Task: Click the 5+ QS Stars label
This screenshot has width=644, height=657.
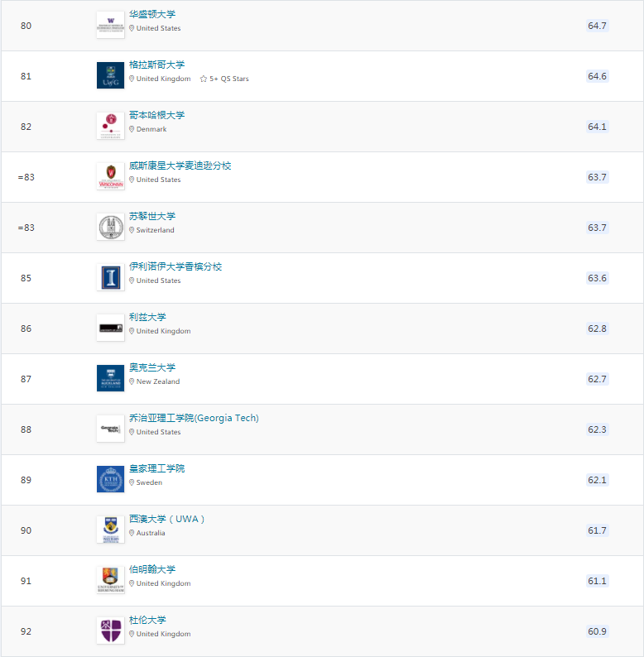Action: point(229,79)
